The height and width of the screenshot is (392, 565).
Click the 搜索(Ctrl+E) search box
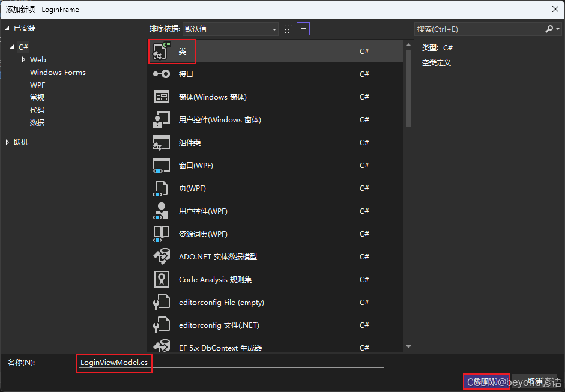point(479,29)
